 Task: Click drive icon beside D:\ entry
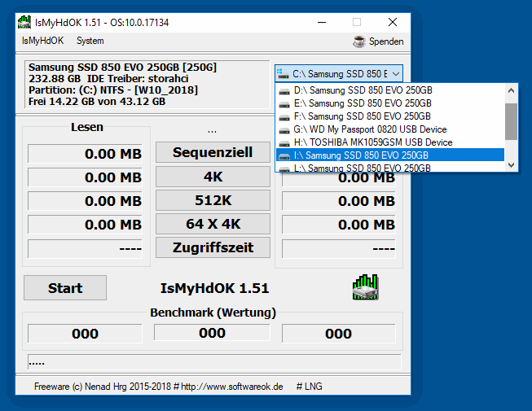pos(284,91)
